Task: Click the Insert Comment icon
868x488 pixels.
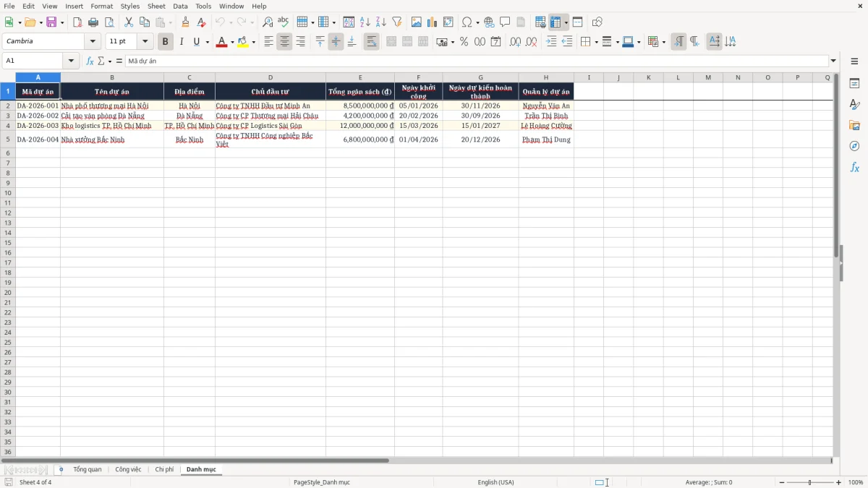Action: click(506, 22)
